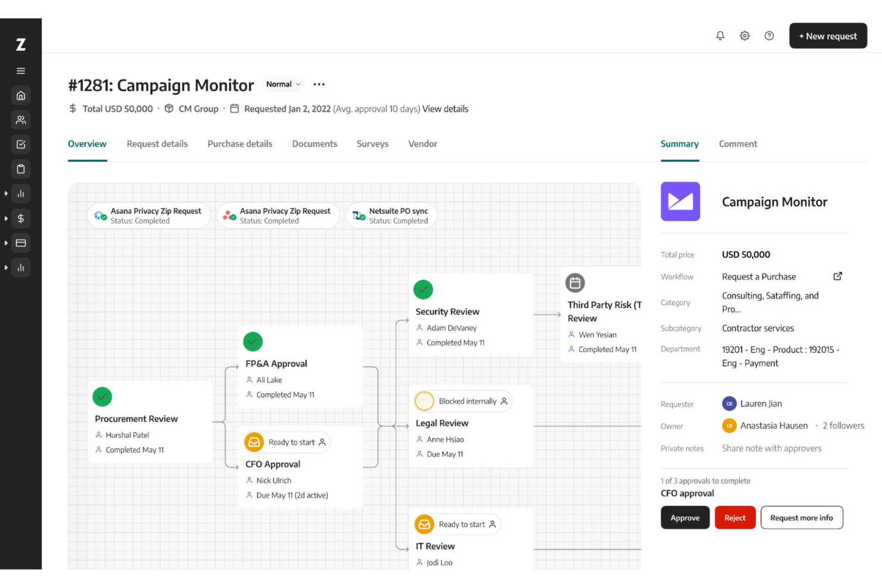This screenshot has height=588, width=882.
Task: Open the People icon in sidebar
Action: tap(21, 120)
